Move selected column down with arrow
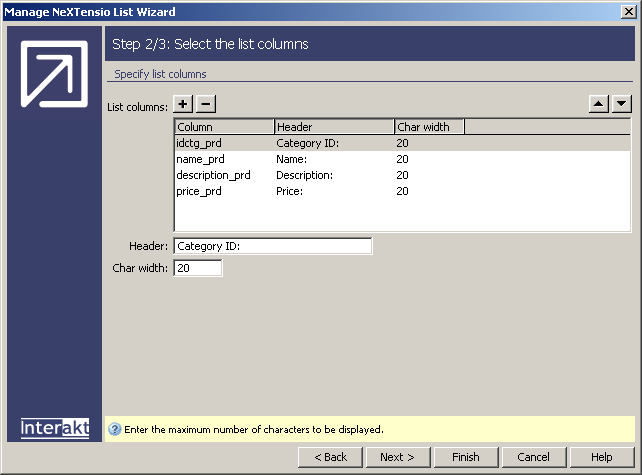This screenshot has width=642, height=475. 621,104
